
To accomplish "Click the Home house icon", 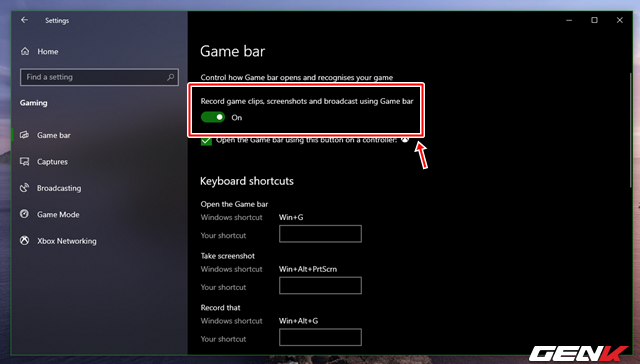I will [x=25, y=51].
